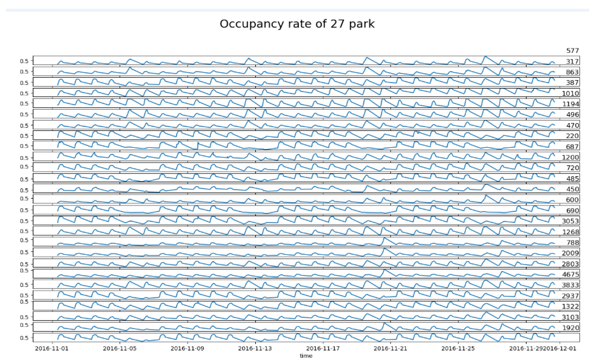This screenshot has height=364, width=595.
Task: Click the park capacity label 1010
Action: coord(570,93)
